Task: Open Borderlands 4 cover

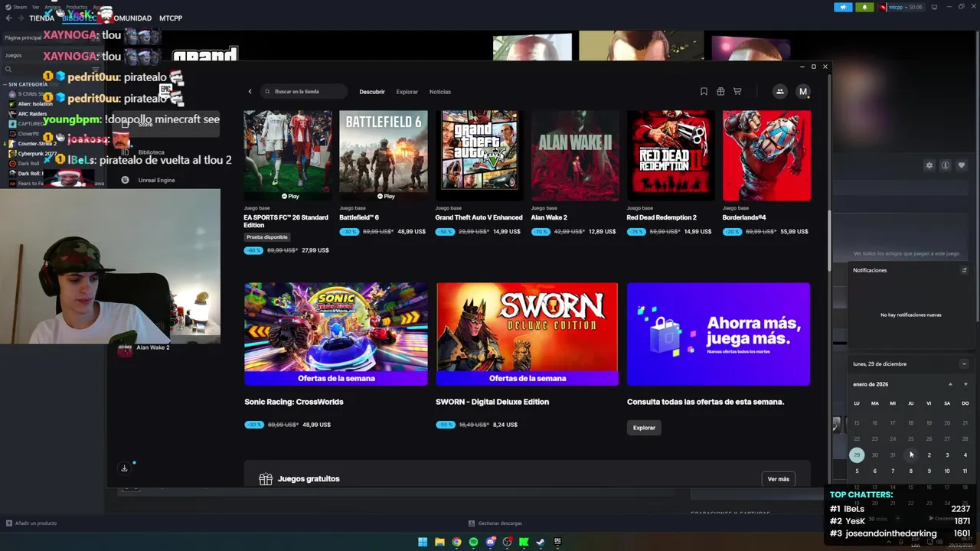Action: click(x=766, y=156)
